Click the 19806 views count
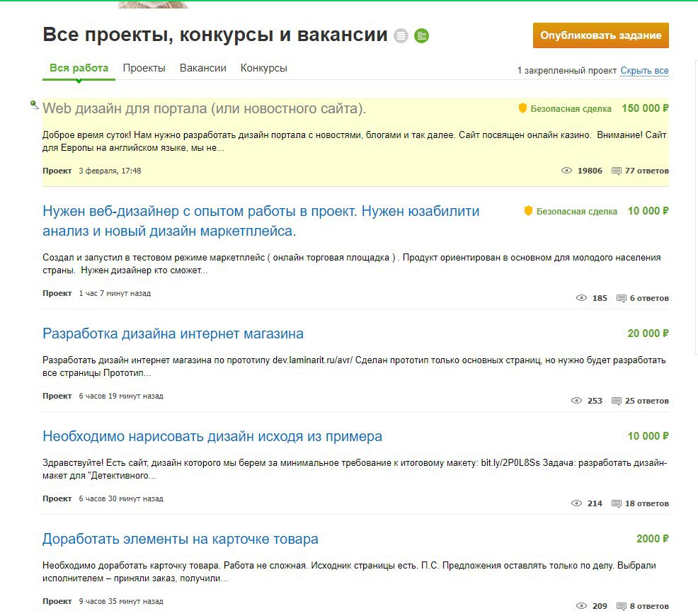 pyautogui.click(x=590, y=171)
